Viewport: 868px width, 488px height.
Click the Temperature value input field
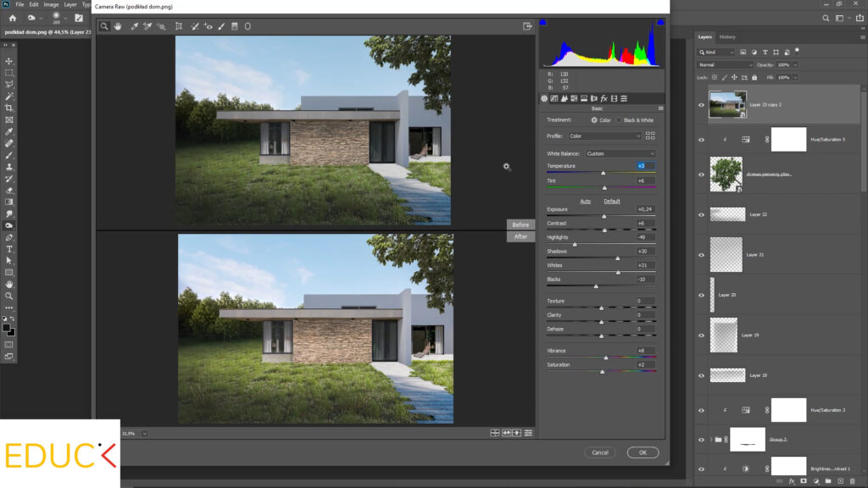(x=645, y=166)
